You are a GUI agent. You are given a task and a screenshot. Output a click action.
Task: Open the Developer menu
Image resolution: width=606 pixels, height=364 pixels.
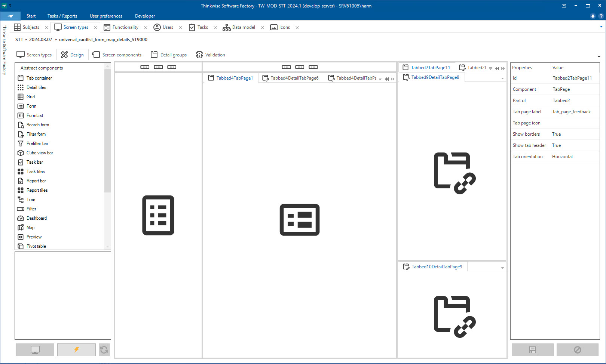[x=145, y=16]
